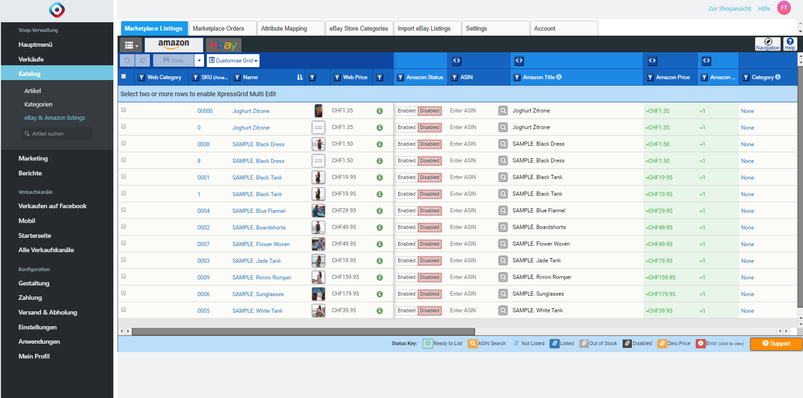Screen dimensions: 803x398
Task: Expand the ASIN column group arrows
Action: click(x=457, y=60)
